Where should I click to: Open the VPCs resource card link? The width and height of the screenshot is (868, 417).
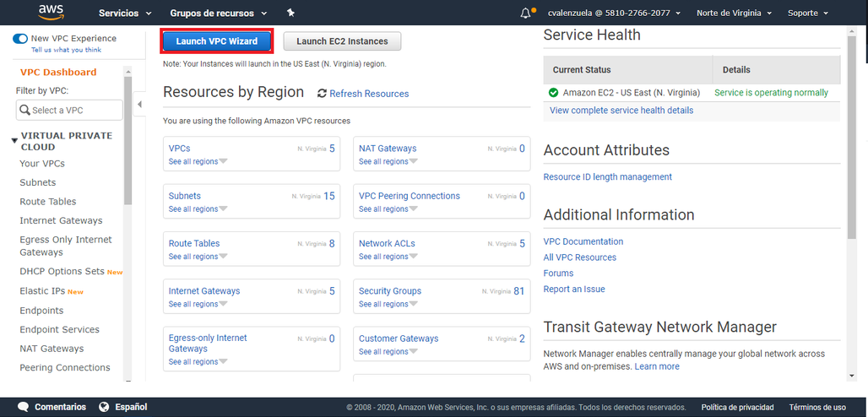179,149
